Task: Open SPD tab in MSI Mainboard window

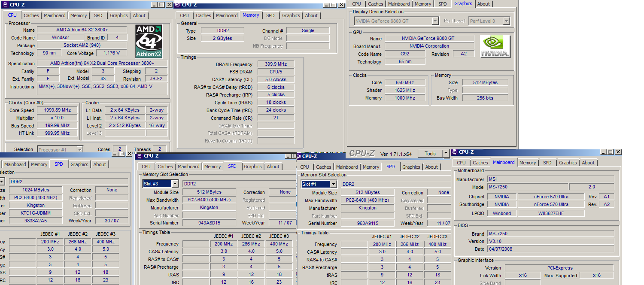Action: pyautogui.click(x=547, y=163)
